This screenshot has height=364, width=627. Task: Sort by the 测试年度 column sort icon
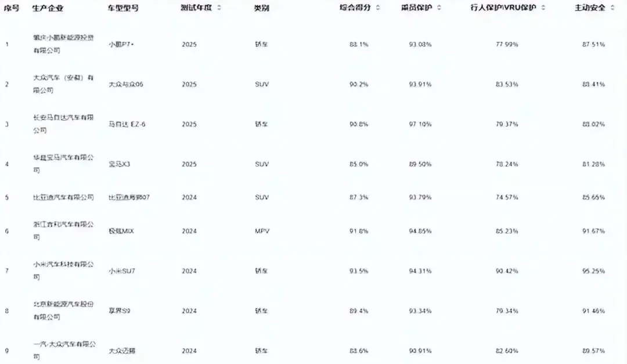(219, 8)
